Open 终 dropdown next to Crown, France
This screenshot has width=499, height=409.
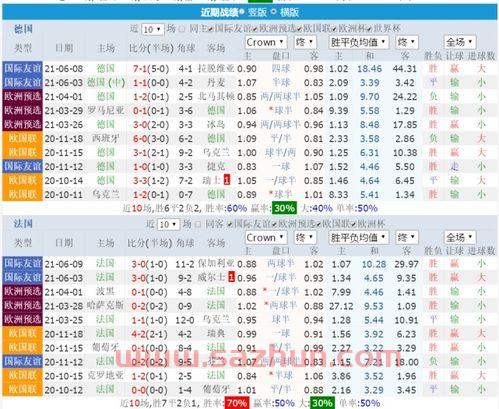pos(305,238)
